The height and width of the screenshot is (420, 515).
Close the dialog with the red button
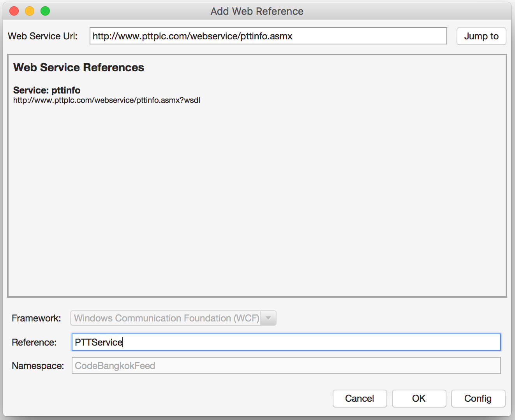pos(14,11)
